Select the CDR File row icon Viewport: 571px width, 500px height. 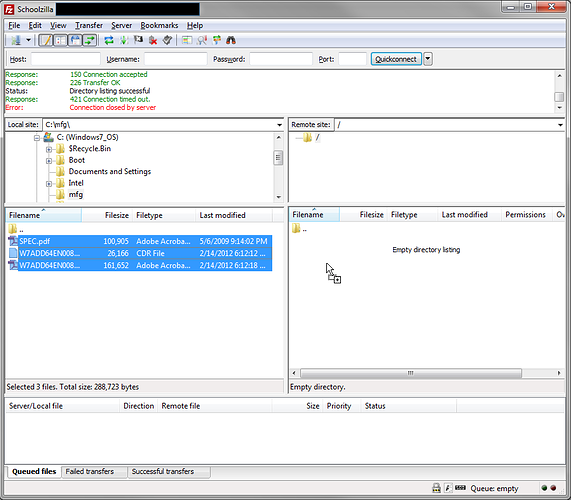tap(13, 253)
